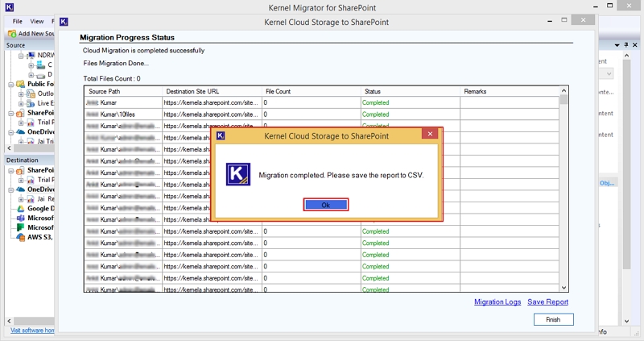644x341 pixels.
Task: Collapse the NDRW node in Source tree
Action: tap(21, 56)
